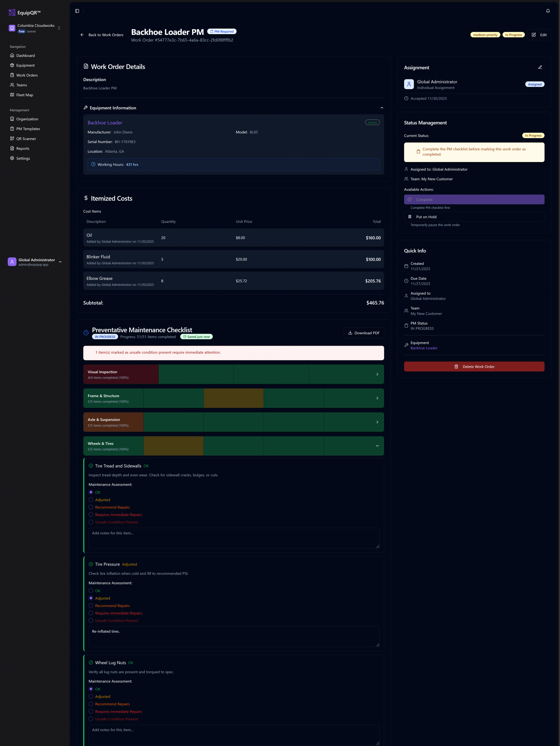Open Fleet Map in navigation
Screen dimensions: 560x746
[x=24, y=95]
